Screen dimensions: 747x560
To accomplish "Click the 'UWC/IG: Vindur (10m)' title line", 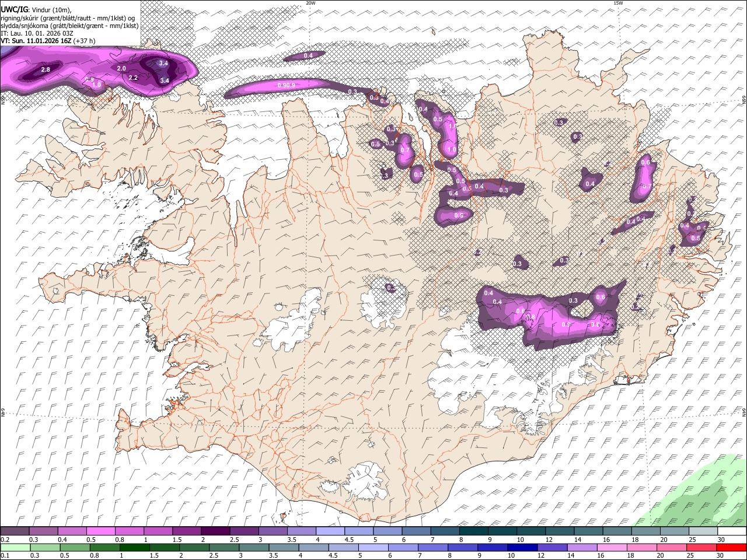I will [36, 10].
